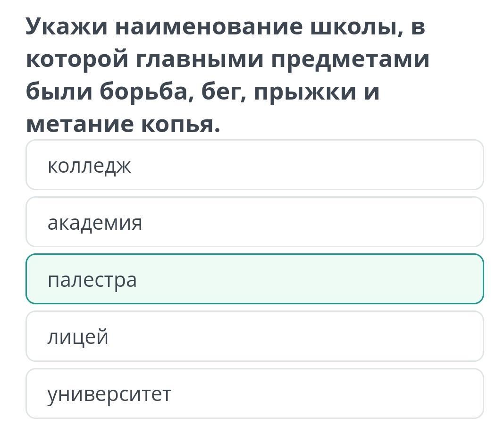
Task: Click the word 'университет' in the last option
Action: point(109,394)
